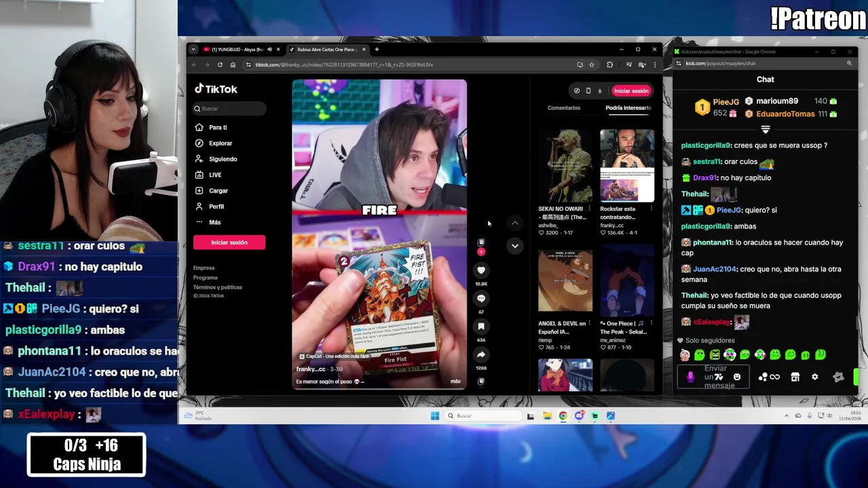Open the ANGEL & DEVIL video thumbnail
Screen dimensions: 868x488
point(565,281)
